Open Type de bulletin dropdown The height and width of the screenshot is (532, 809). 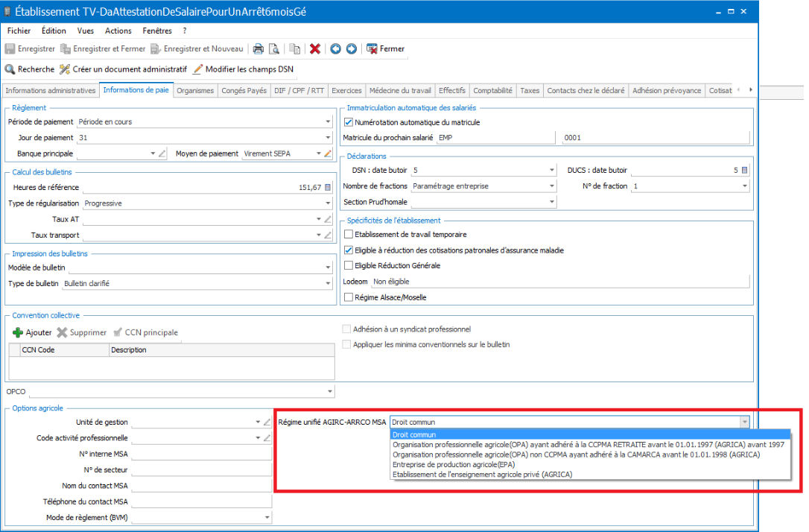(x=328, y=283)
